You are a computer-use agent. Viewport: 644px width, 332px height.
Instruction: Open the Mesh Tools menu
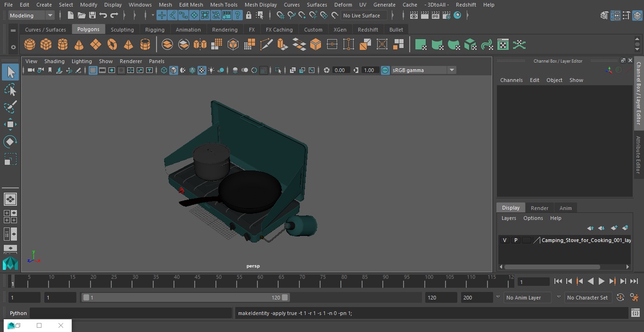pyautogui.click(x=223, y=5)
